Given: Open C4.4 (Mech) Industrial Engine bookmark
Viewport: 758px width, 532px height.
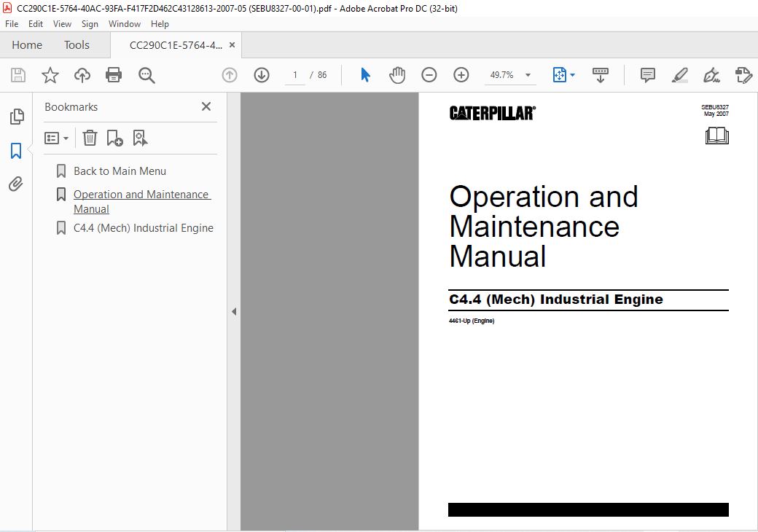Looking at the screenshot, I should [x=143, y=228].
